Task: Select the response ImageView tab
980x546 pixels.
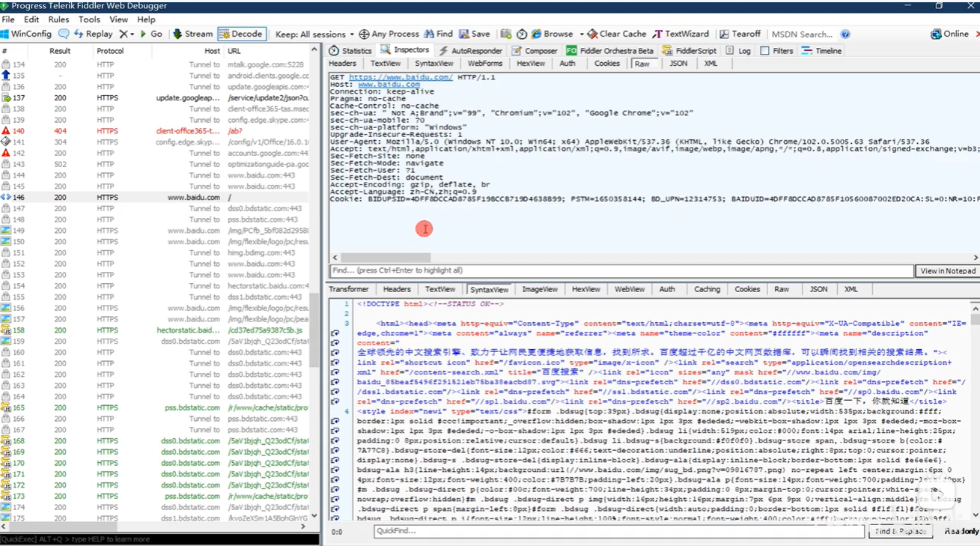Action: coord(540,289)
